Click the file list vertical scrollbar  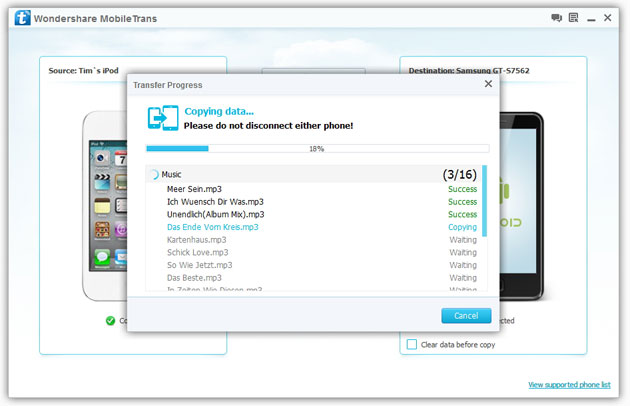[x=485, y=201]
